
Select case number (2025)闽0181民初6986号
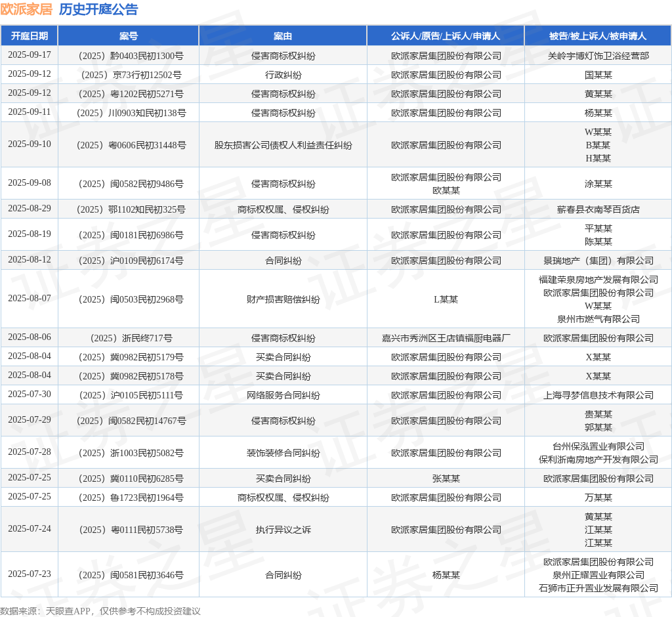(129, 236)
